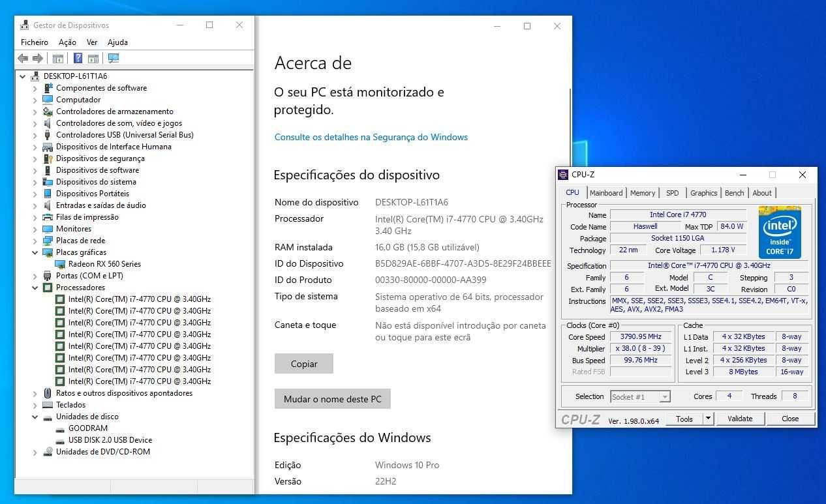
Task: Toggle the action pane toolbar icon
Action: 93,58
